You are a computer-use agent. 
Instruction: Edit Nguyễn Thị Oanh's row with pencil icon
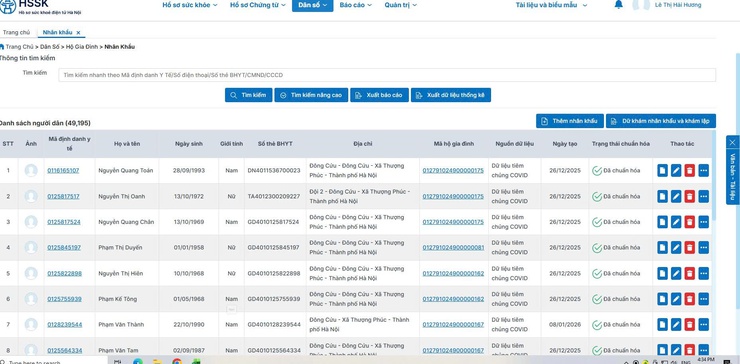676,196
